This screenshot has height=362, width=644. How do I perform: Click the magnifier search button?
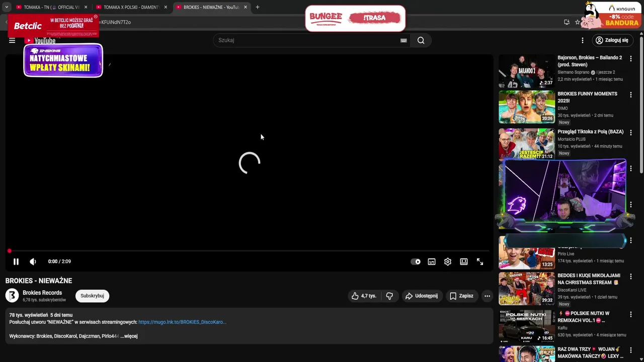point(421,40)
